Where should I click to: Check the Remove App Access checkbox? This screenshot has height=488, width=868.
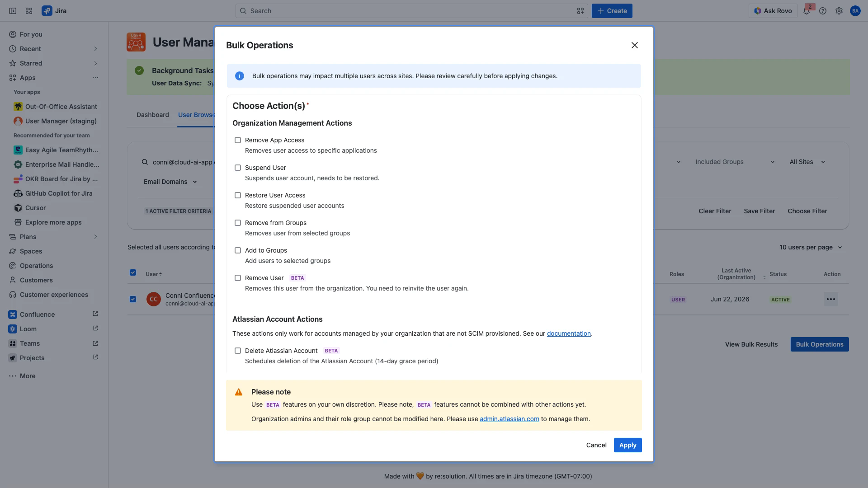(x=238, y=140)
